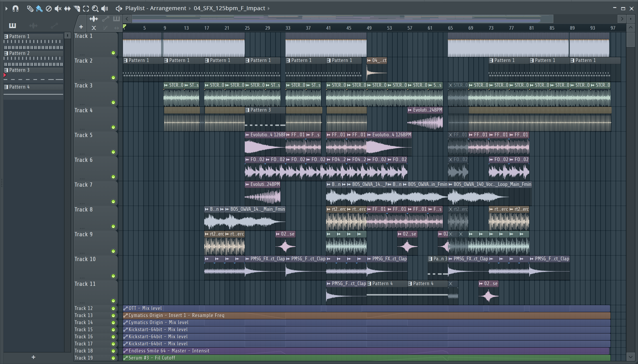Mute Track 5 with green LED
This screenshot has height=364, width=638.
tap(113, 152)
